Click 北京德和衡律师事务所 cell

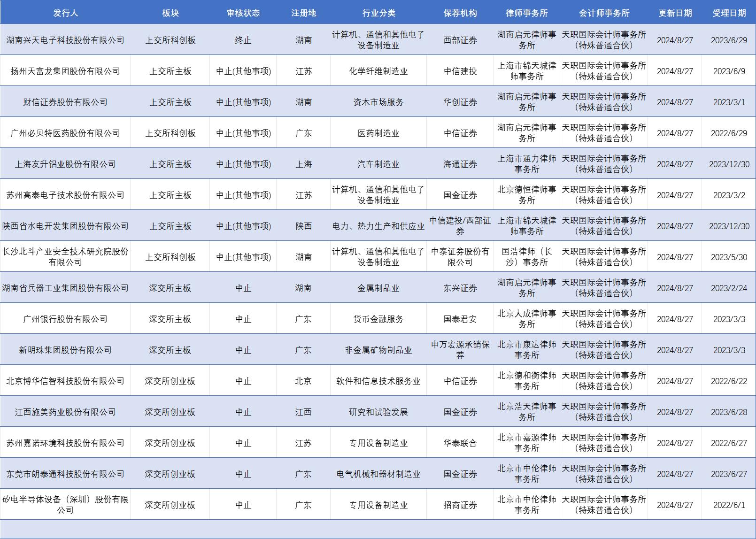click(526, 381)
